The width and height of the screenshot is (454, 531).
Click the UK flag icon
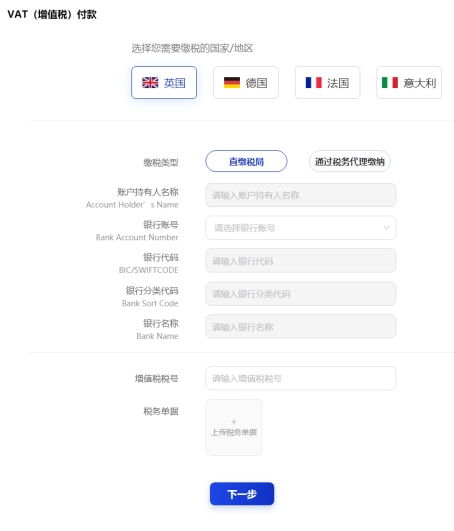pos(150,83)
